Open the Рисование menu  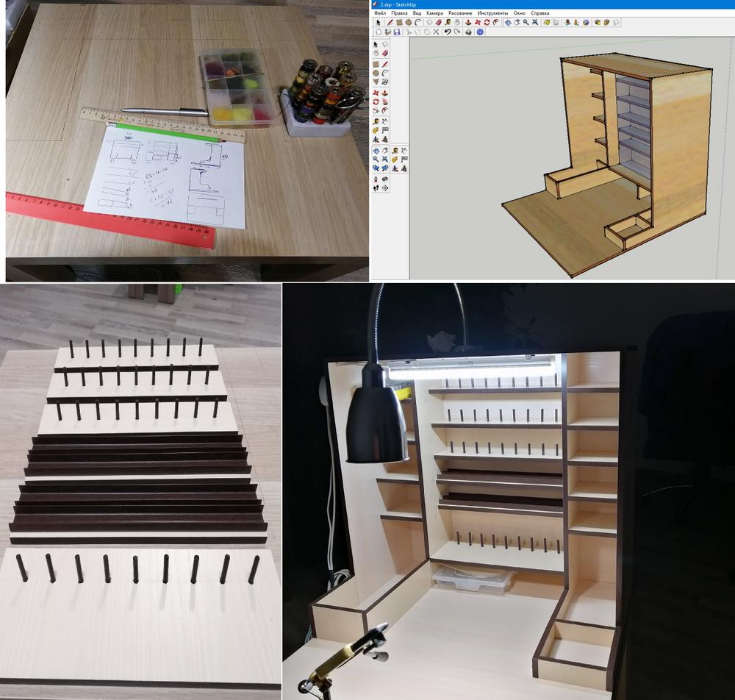coord(460,13)
